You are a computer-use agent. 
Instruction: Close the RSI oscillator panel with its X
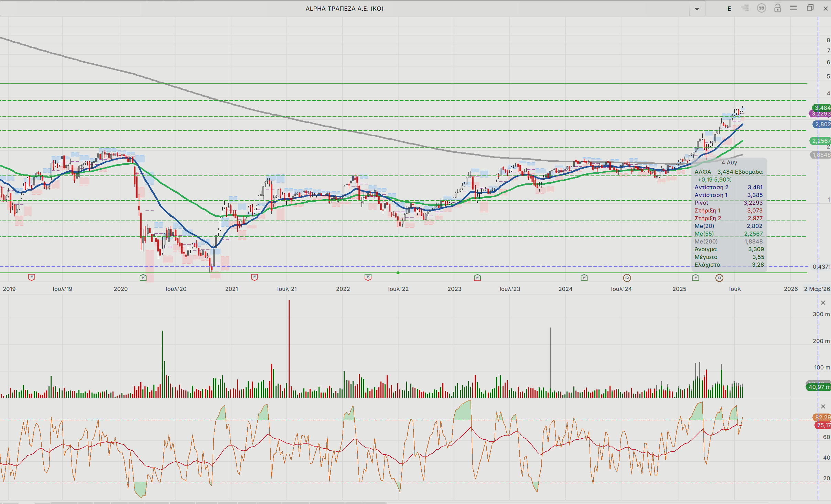823,407
